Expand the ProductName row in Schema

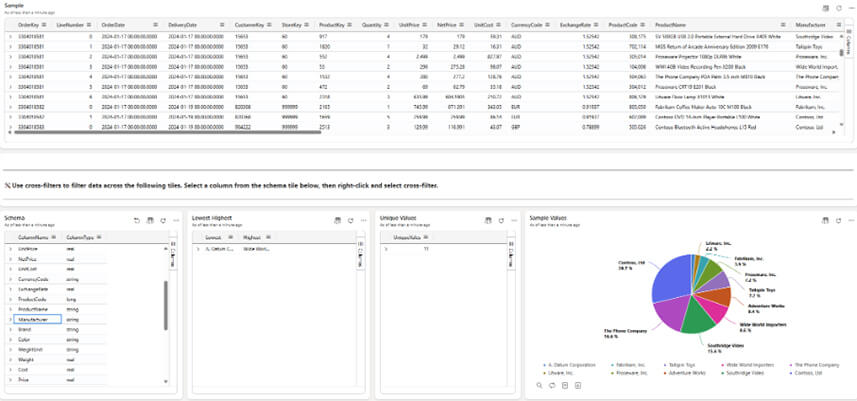point(10,309)
